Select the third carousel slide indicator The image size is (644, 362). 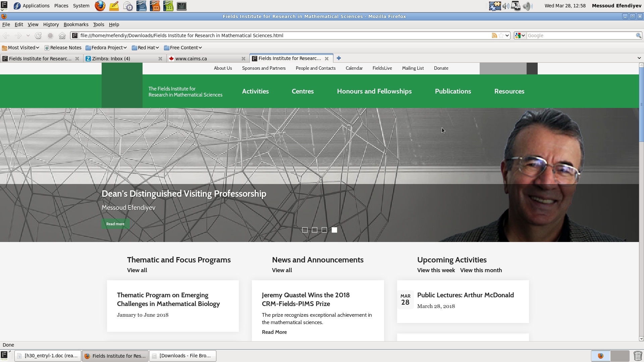324,230
